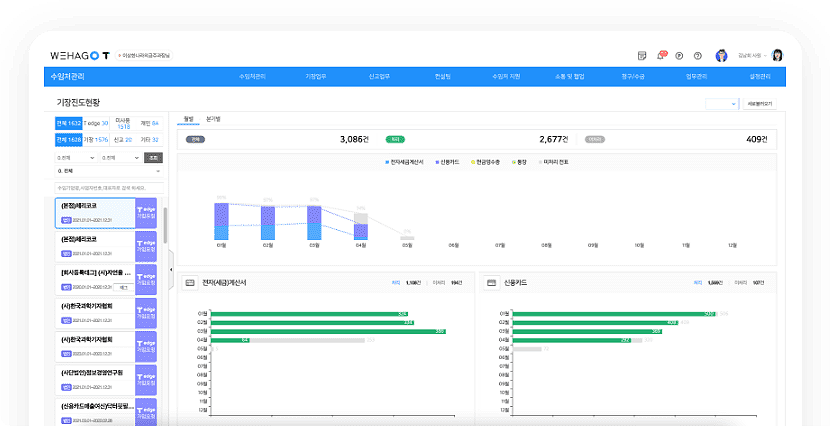This screenshot has height=426, width=830.
Task: Toggle the 전자세금계산서 legend item
Action: coord(404,162)
